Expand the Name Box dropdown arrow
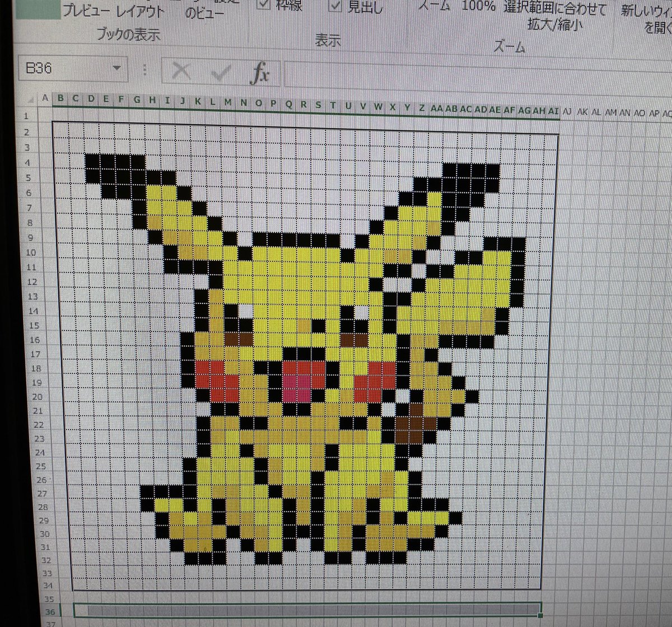 (x=116, y=68)
